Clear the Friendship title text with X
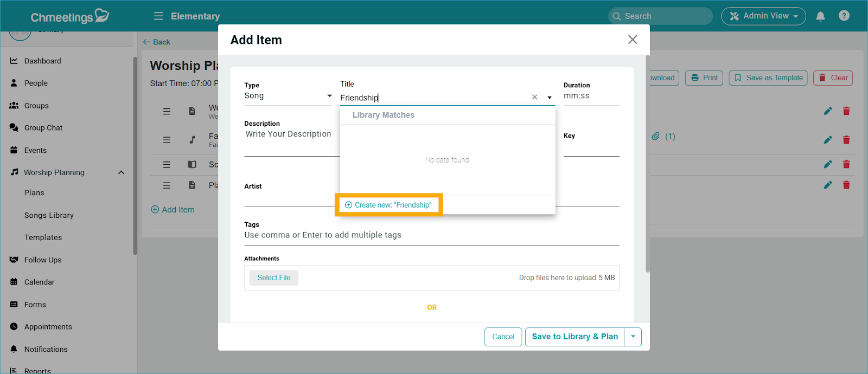The width and height of the screenshot is (868, 374). point(534,98)
